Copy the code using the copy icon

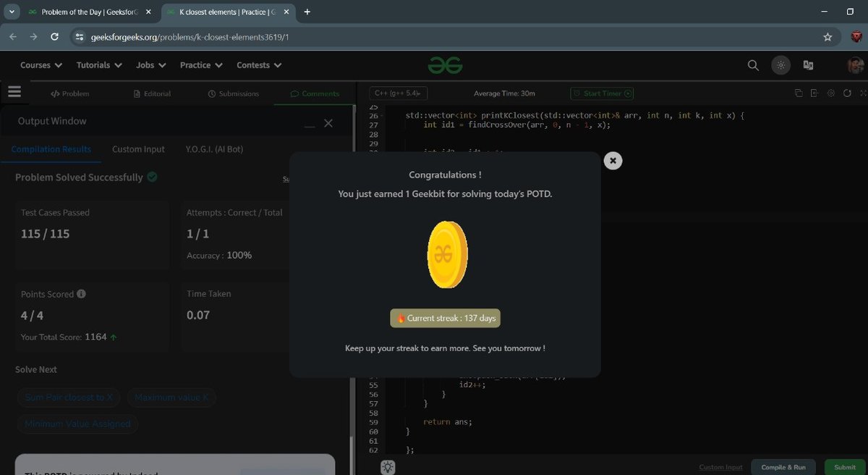[798, 93]
